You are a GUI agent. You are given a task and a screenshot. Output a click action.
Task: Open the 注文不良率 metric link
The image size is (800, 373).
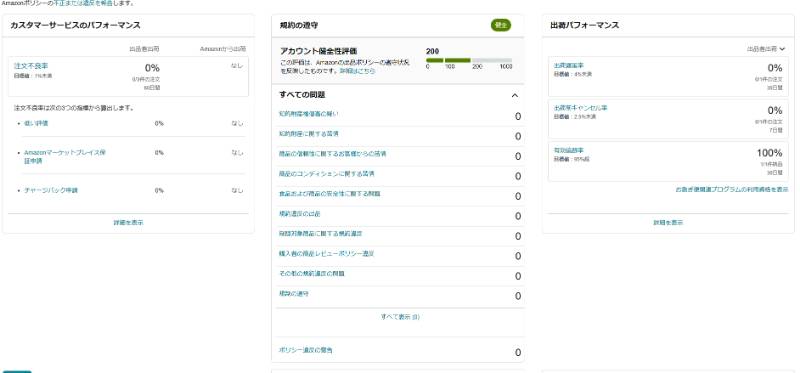click(x=31, y=66)
